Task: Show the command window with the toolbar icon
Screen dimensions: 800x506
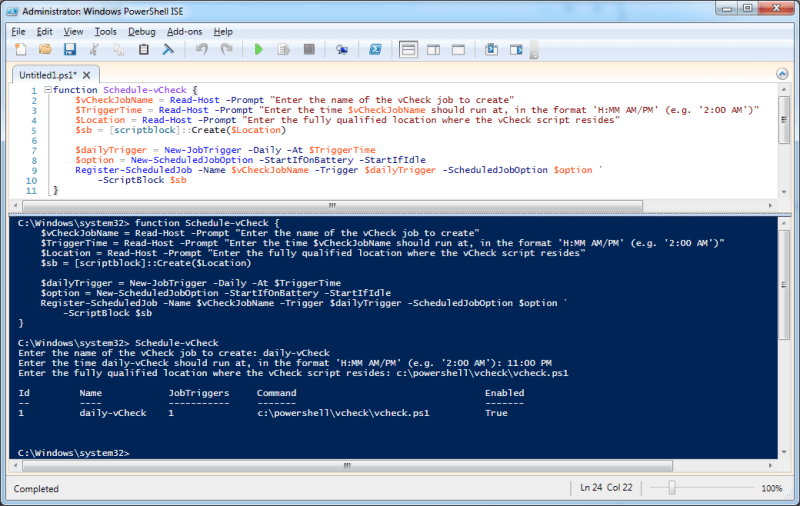Action: click(x=491, y=49)
